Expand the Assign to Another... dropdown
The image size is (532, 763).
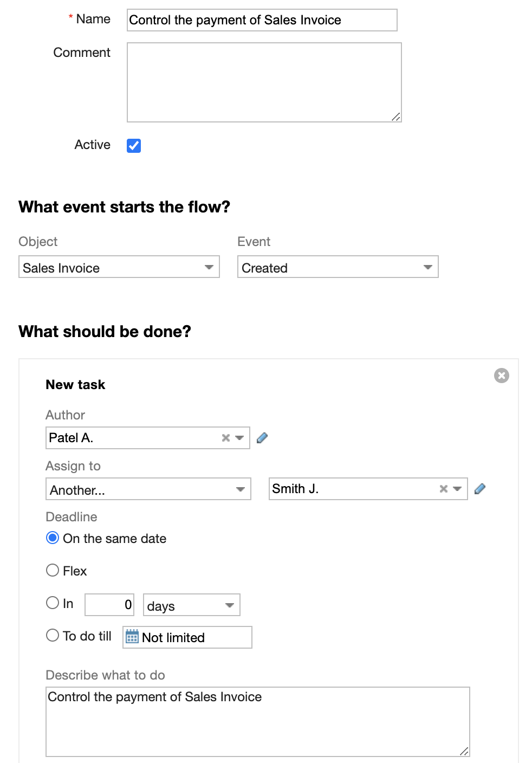tap(148, 489)
